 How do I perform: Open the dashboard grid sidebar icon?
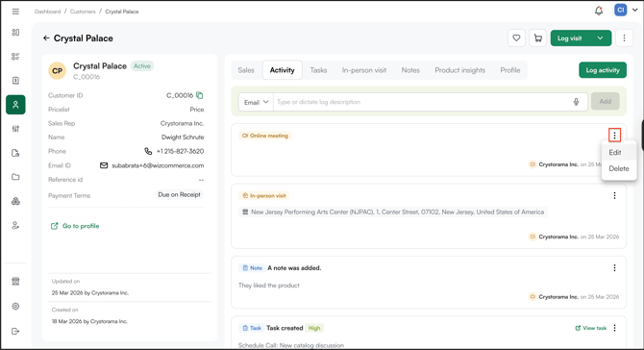click(15, 33)
